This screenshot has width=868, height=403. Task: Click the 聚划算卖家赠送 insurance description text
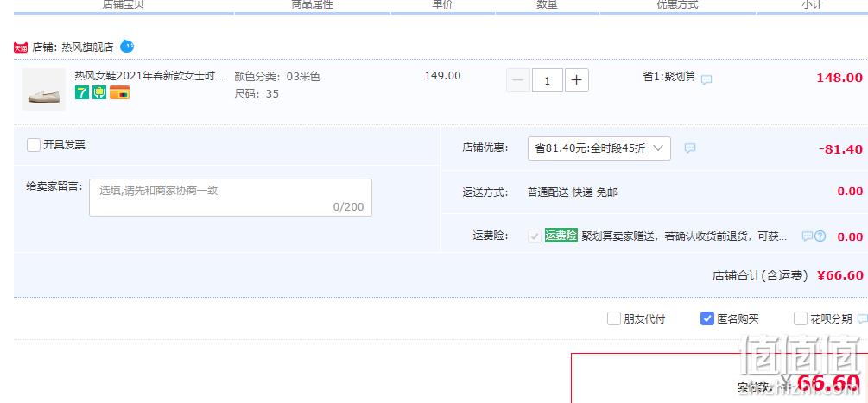tap(684, 236)
